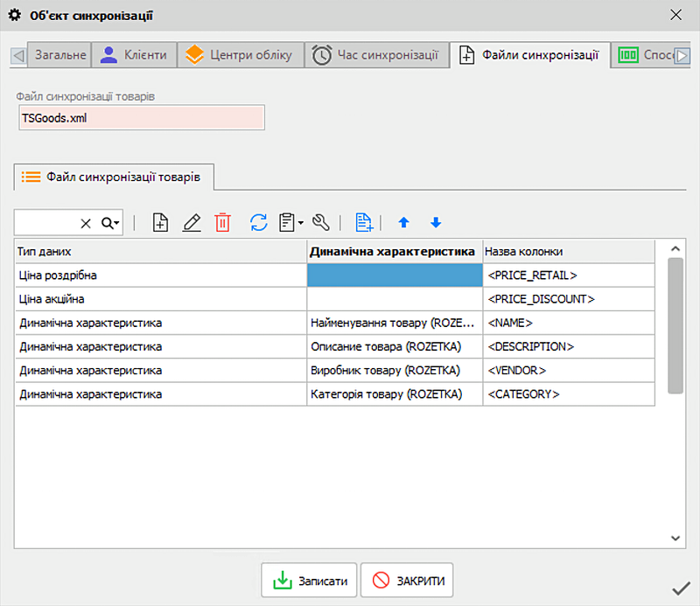
Task: Click the clipboard icon in the toolbar
Action: coord(287,222)
